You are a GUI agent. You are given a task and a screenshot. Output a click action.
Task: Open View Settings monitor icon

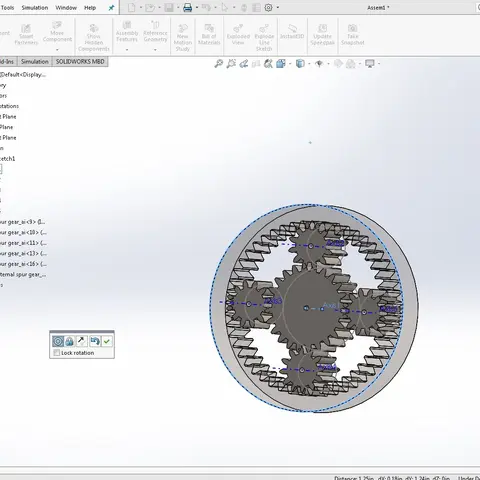(370, 63)
